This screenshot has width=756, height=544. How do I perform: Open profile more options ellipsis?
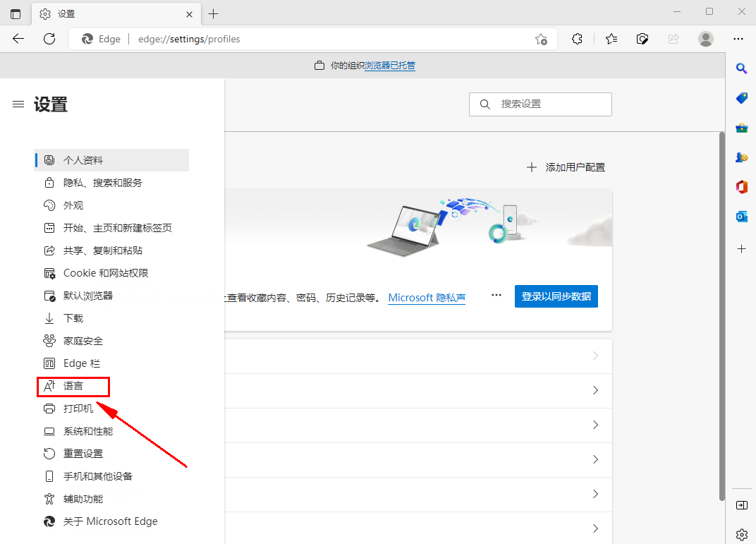[496, 295]
